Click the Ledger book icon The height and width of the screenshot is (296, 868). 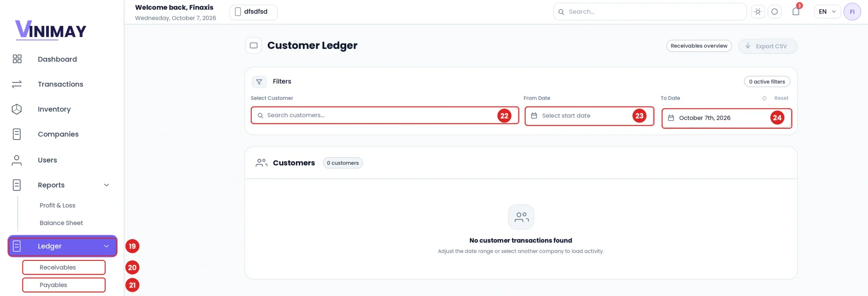coord(17,246)
